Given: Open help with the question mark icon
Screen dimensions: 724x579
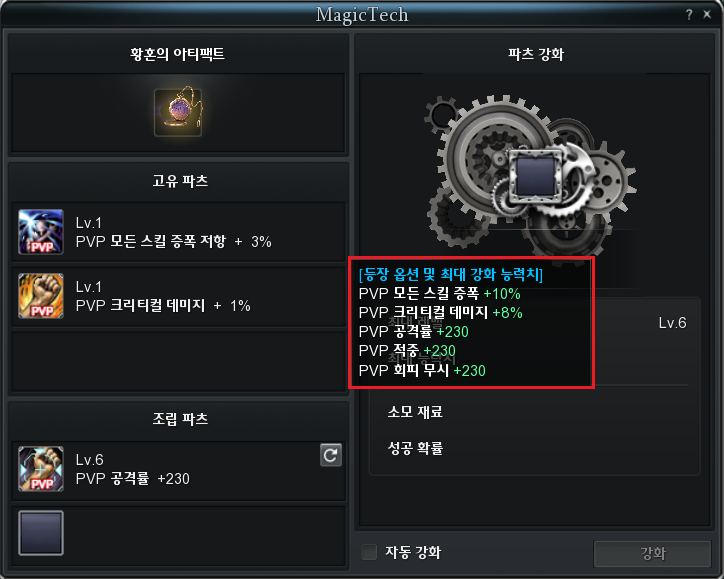Looking at the screenshot, I should [689, 15].
